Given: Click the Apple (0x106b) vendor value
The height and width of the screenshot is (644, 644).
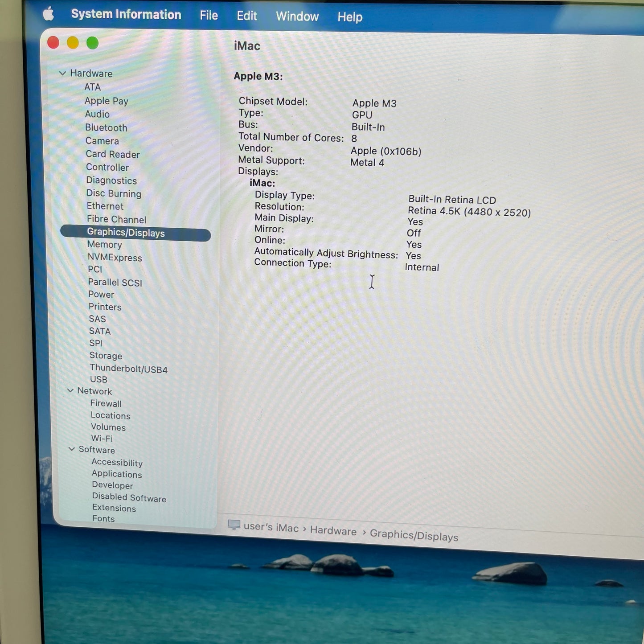Looking at the screenshot, I should [x=386, y=152].
